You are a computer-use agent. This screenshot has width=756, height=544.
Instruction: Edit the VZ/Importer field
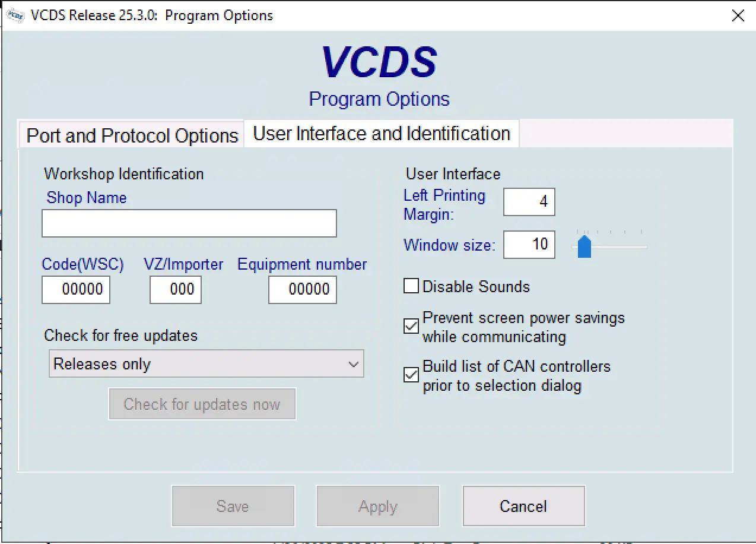176,290
